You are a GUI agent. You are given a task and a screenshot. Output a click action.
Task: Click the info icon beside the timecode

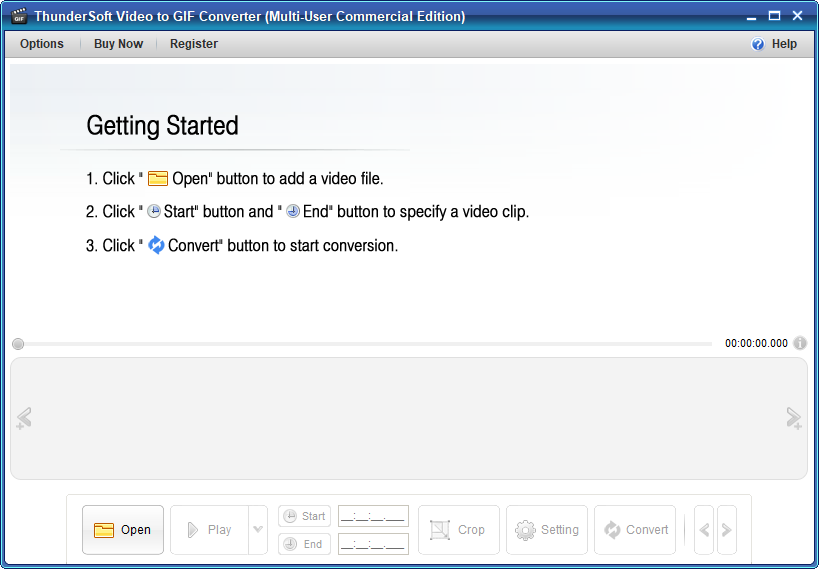point(800,343)
